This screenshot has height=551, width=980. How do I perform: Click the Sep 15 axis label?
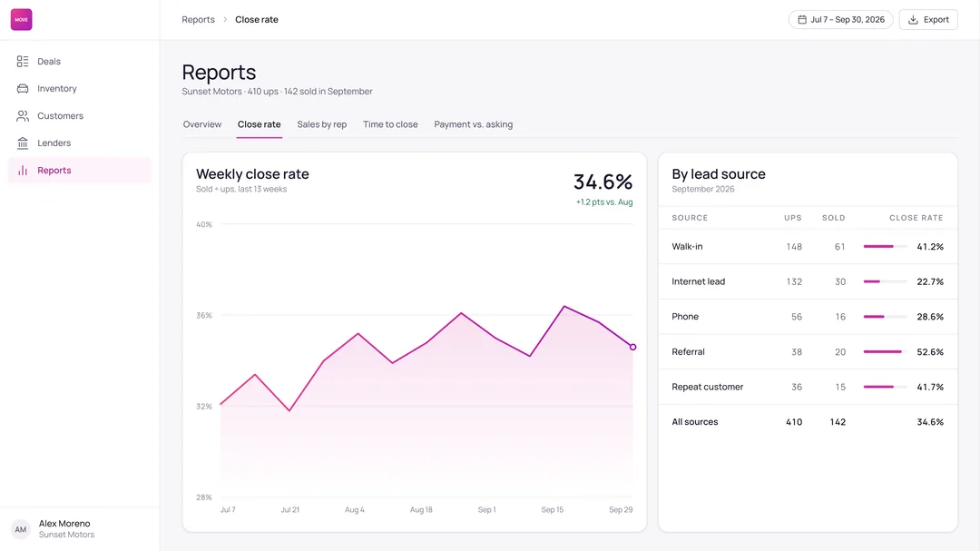coord(552,510)
